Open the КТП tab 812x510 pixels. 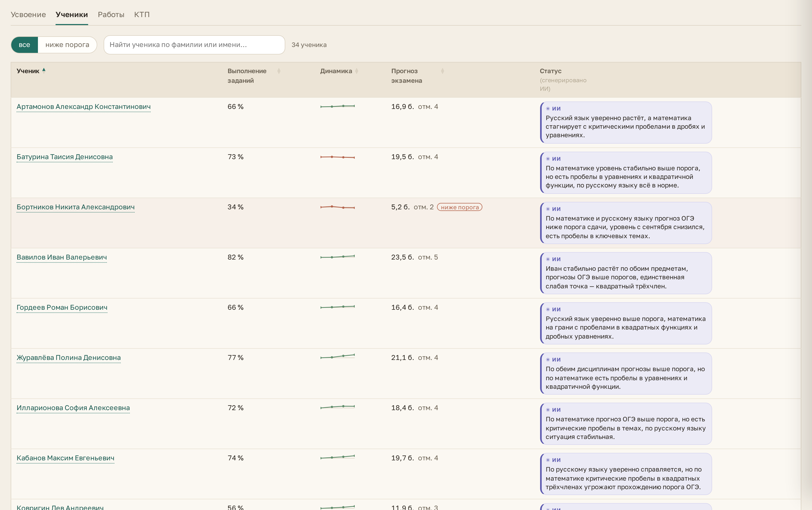[x=142, y=14]
